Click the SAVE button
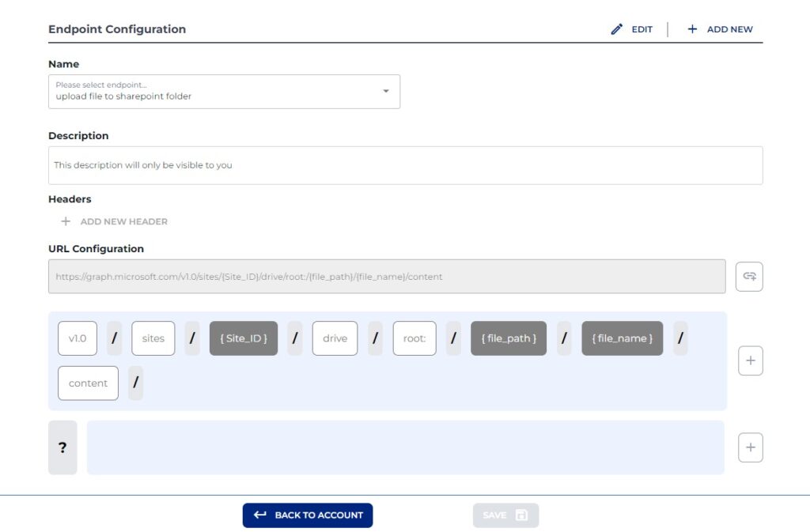Image resolution: width=810 pixels, height=532 pixels. pyautogui.click(x=505, y=515)
